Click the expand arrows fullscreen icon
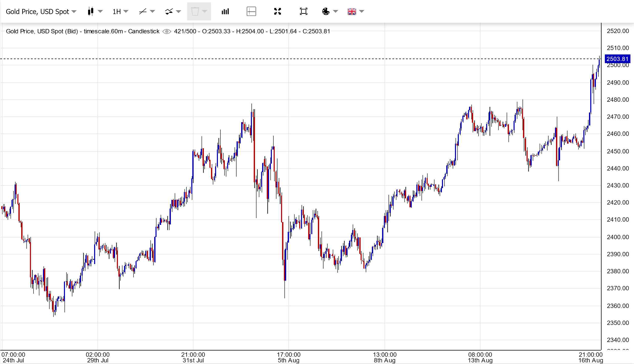634x364 pixels. [x=277, y=12]
